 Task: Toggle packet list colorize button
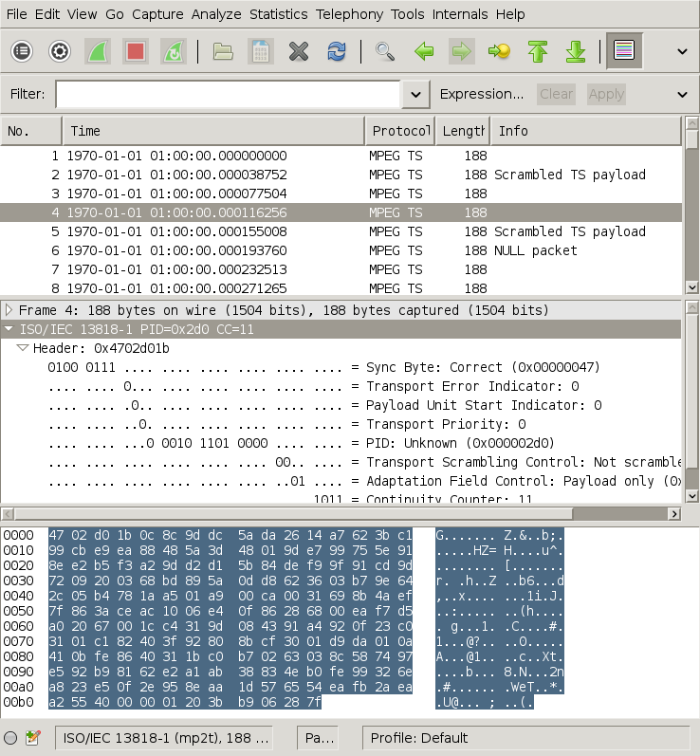point(623,51)
